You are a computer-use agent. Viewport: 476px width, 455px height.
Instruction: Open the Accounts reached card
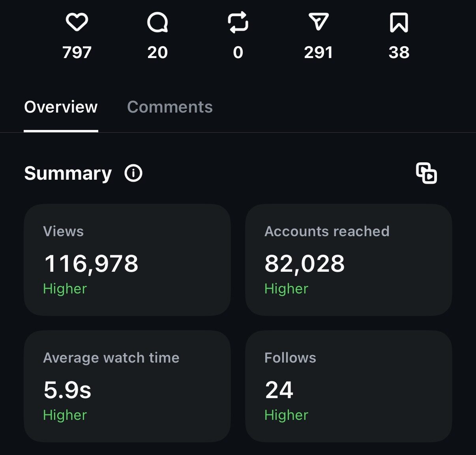click(x=349, y=259)
